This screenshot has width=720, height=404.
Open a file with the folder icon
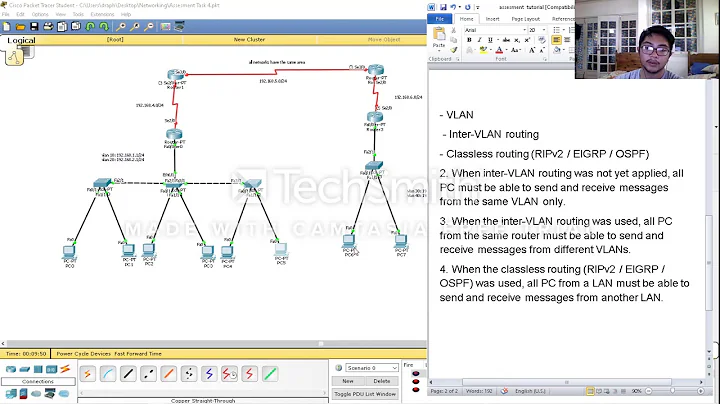(x=20, y=27)
